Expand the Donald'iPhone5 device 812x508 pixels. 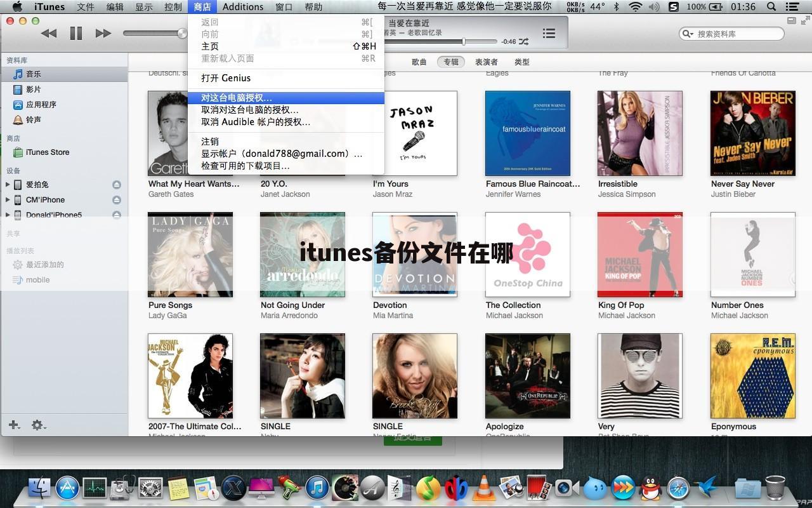[8, 215]
